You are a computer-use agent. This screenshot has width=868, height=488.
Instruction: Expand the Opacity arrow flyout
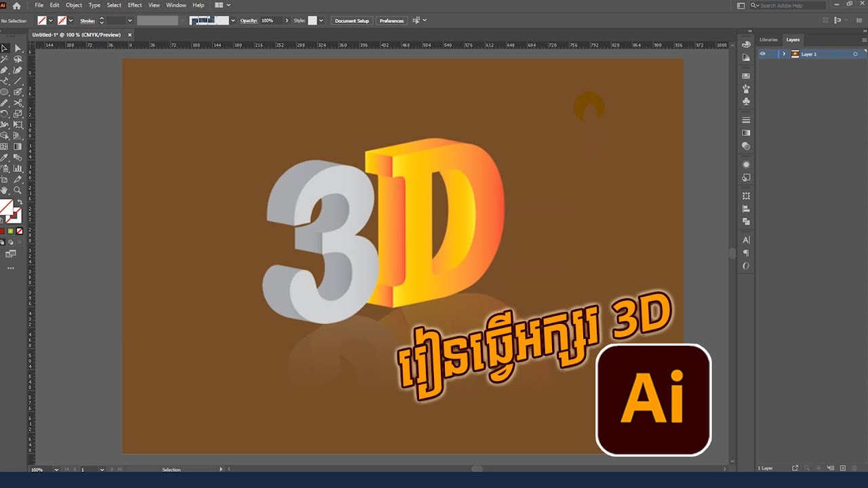tap(287, 20)
